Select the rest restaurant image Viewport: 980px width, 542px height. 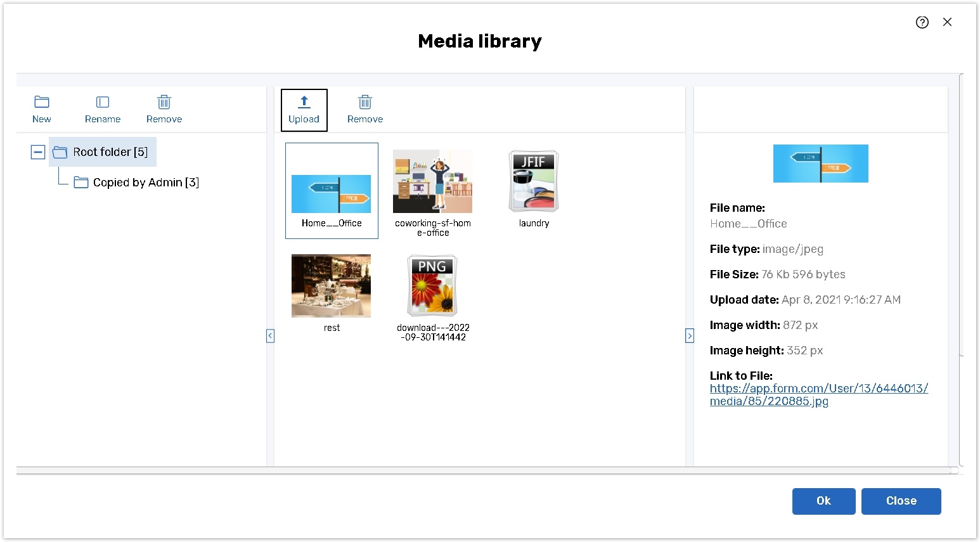[x=331, y=286]
